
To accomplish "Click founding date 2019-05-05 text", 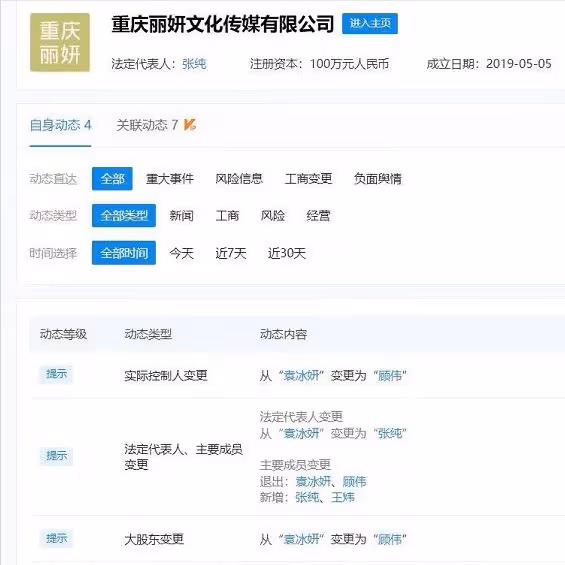I will [519, 64].
